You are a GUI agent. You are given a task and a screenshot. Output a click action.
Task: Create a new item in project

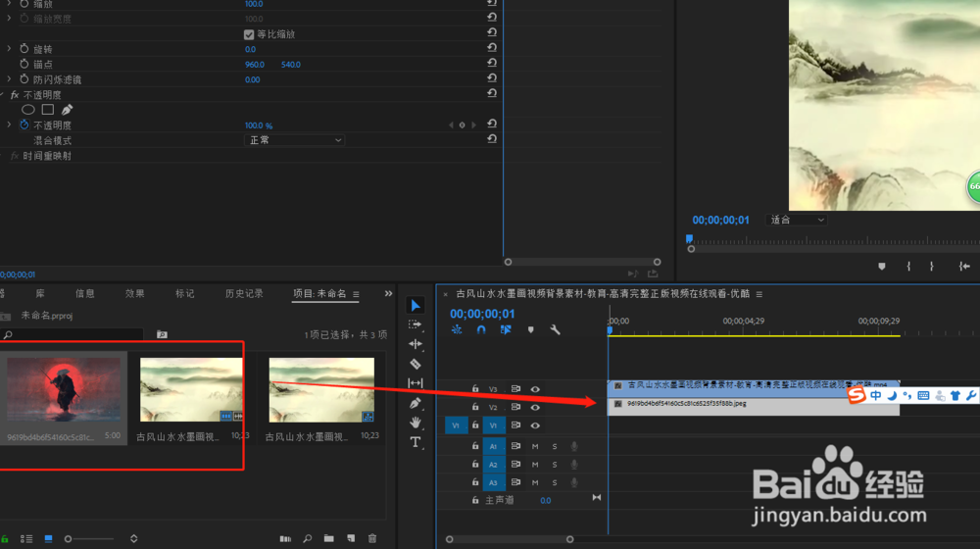[351, 538]
